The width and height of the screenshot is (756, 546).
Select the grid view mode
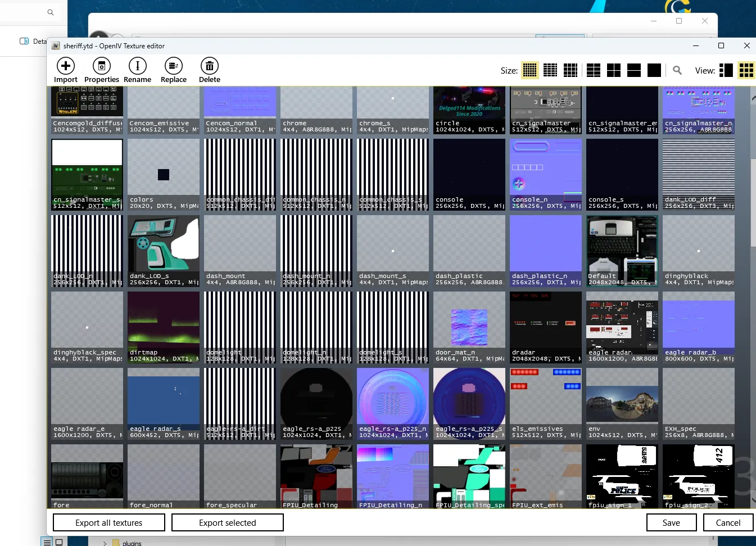[x=746, y=70]
